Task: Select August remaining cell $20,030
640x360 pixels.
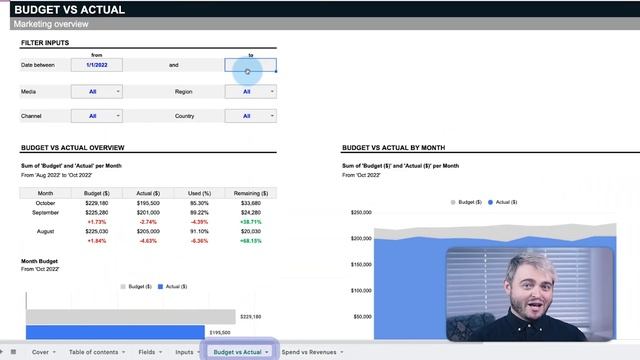Action: 251,231
